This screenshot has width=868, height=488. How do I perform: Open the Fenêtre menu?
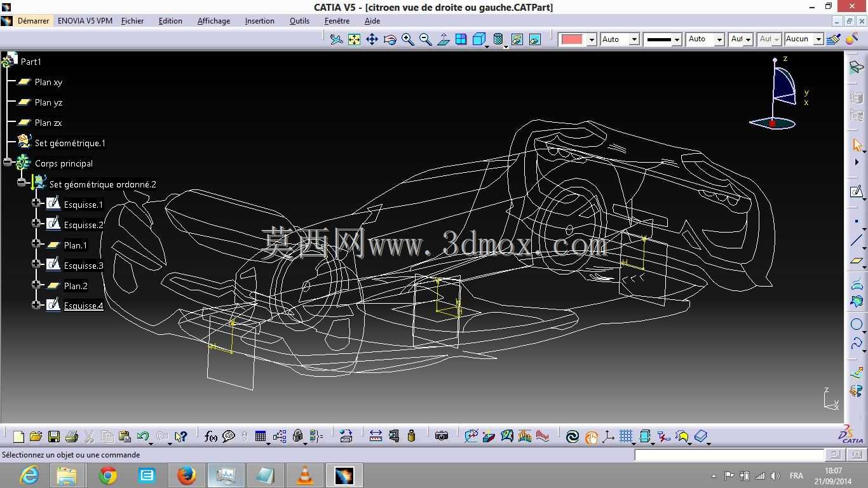(337, 21)
